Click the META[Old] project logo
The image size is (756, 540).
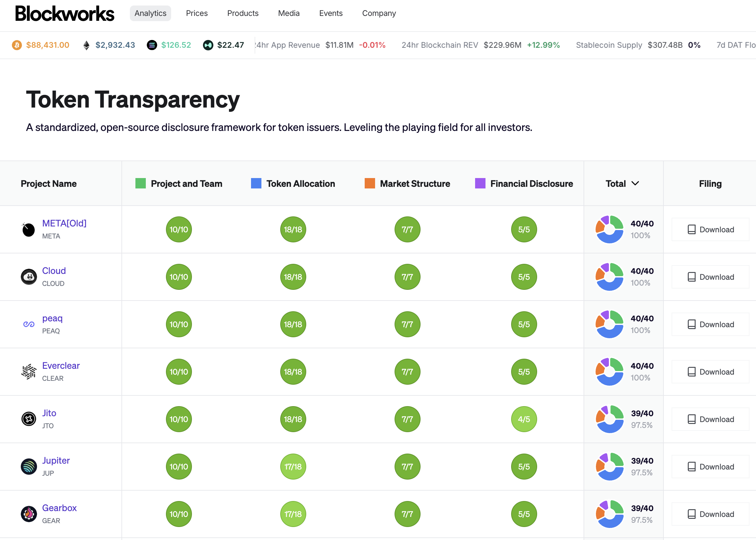(x=28, y=229)
